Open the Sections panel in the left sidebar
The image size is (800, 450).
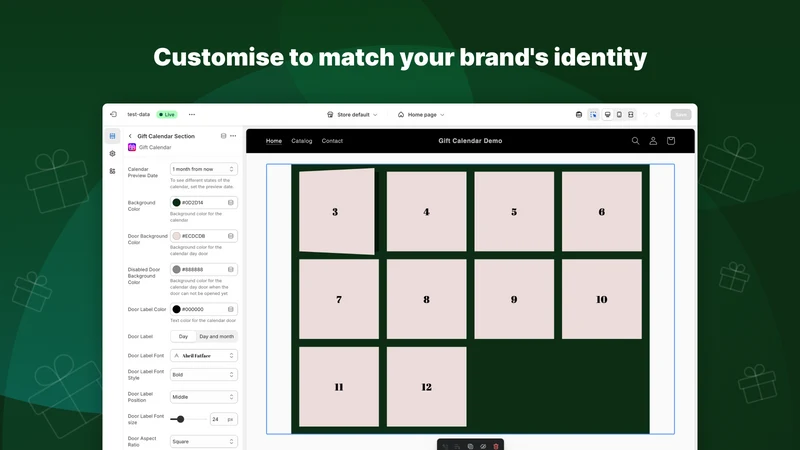pyautogui.click(x=112, y=136)
